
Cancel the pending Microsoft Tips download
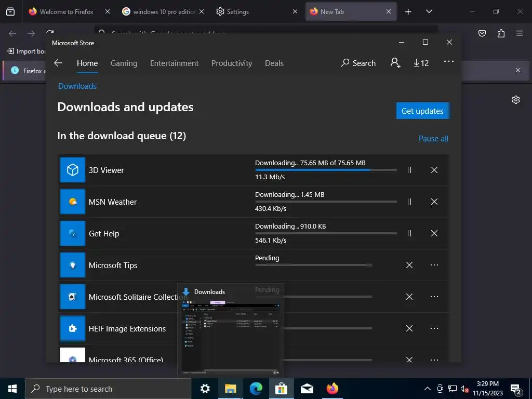click(x=409, y=265)
